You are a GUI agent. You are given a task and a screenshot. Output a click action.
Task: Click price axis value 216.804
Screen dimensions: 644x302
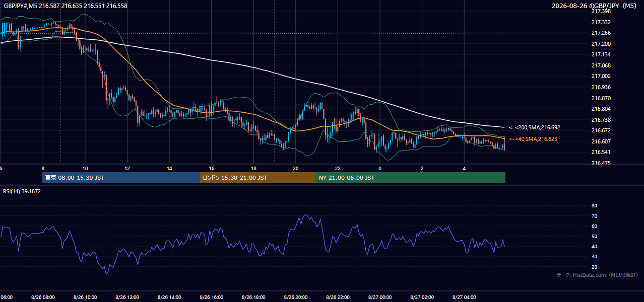tap(601, 109)
